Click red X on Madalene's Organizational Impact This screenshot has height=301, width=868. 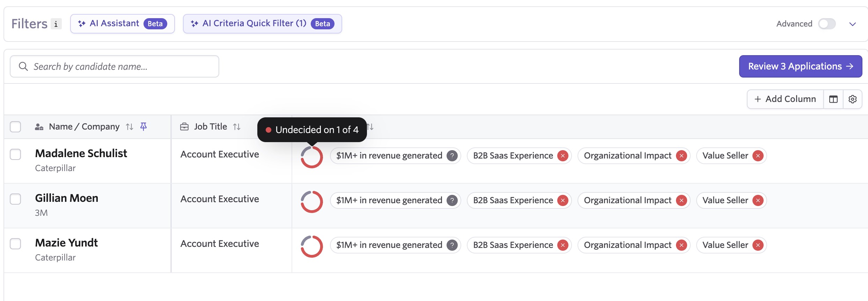click(681, 156)
